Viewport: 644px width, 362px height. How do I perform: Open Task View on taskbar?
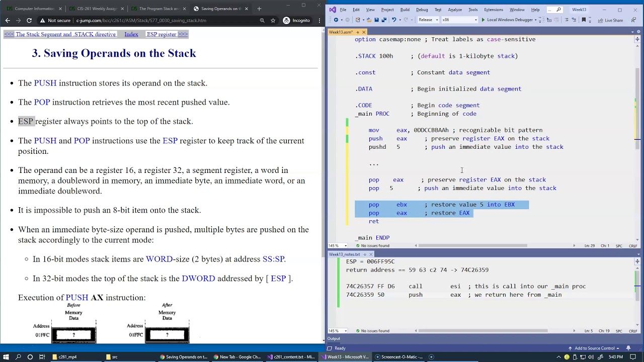click(42, 357)
